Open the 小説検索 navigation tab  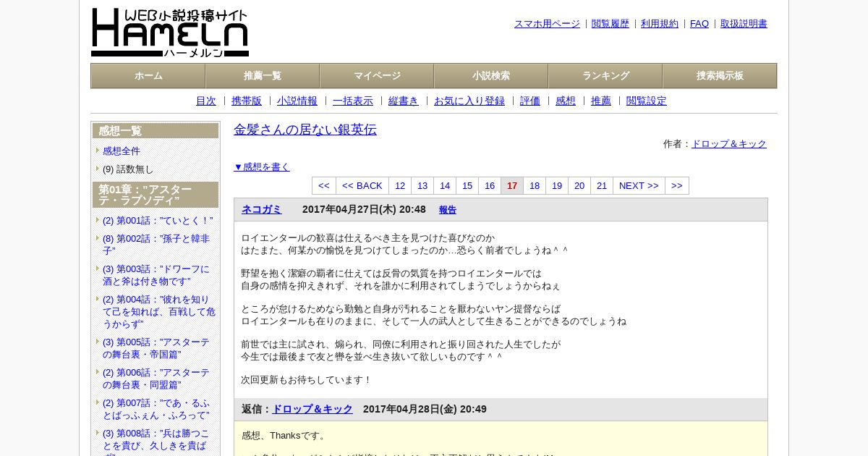click(x=491, y=76)
